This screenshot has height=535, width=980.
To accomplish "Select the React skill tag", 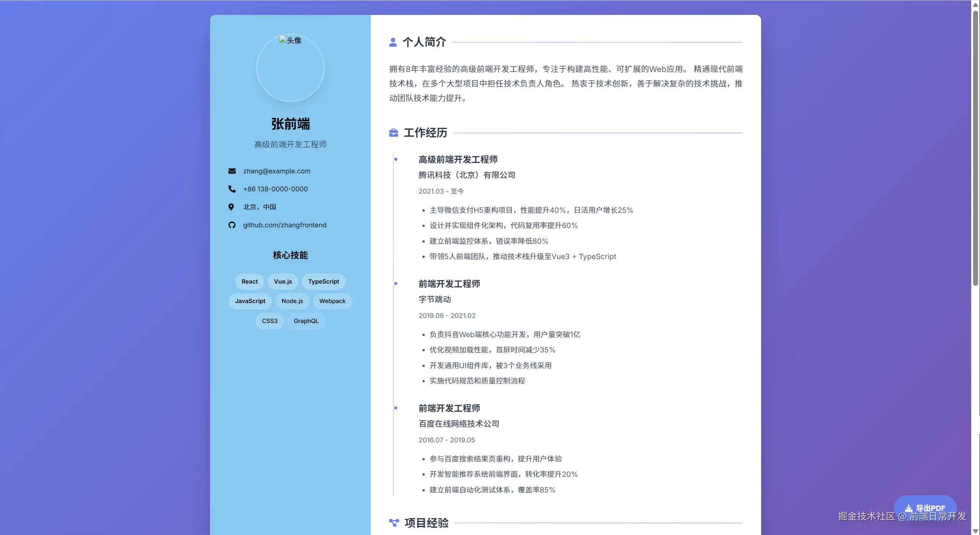I will pos(249,282).
